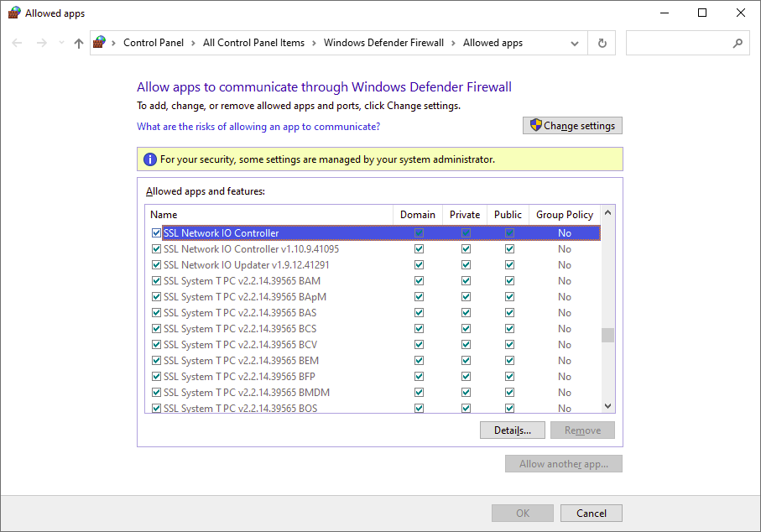Screen dimensions: 761x532
Task: Toggle the SSL Network IO Controller name checkbox
Action: coord(156,233)
